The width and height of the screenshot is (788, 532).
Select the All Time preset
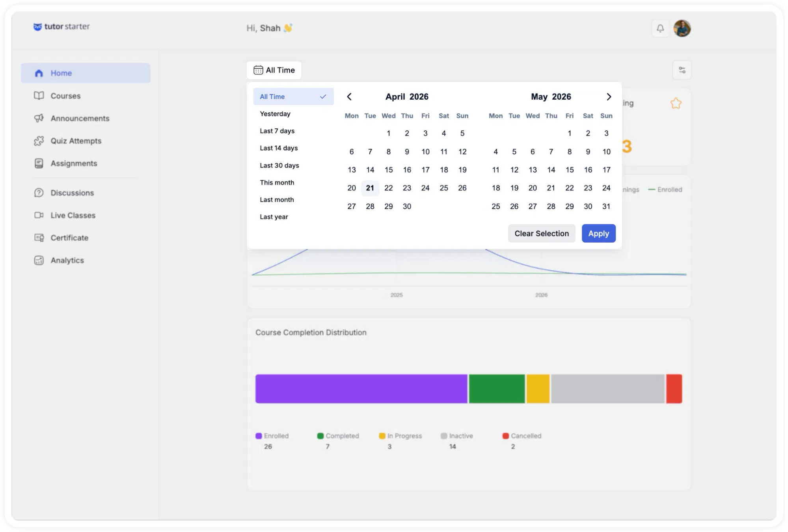293,97
